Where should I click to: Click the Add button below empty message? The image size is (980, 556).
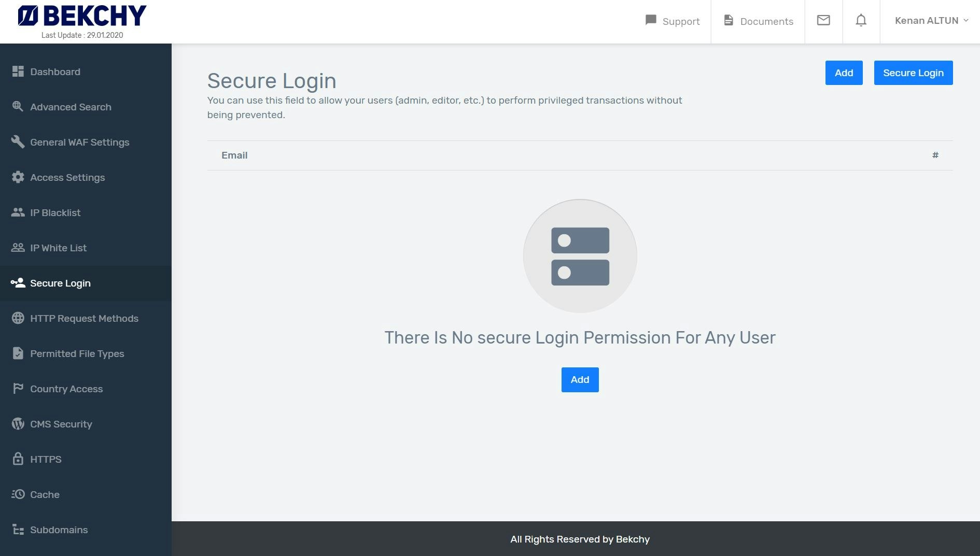pyautogui.click(x=580, y=380)
